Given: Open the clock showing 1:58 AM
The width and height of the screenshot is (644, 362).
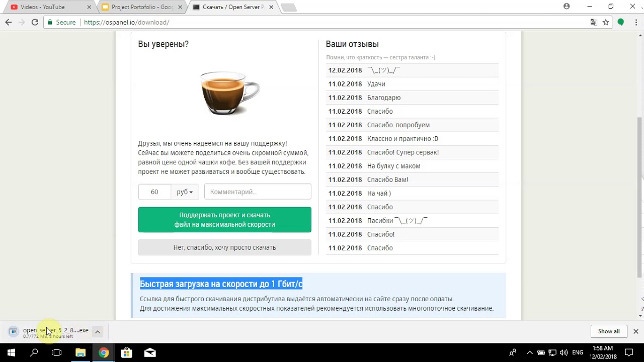Looking at the screenshot, I should (x=604, y=352).
